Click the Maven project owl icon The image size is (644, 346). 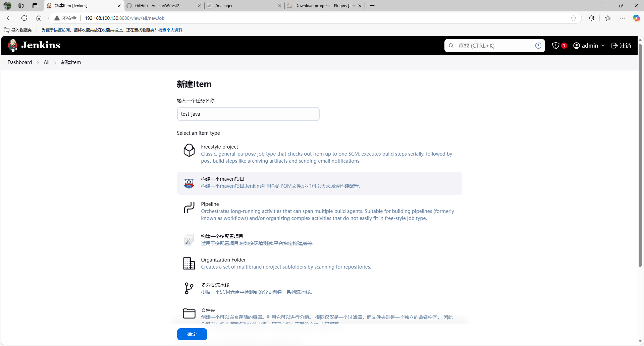tap(189, 183)
